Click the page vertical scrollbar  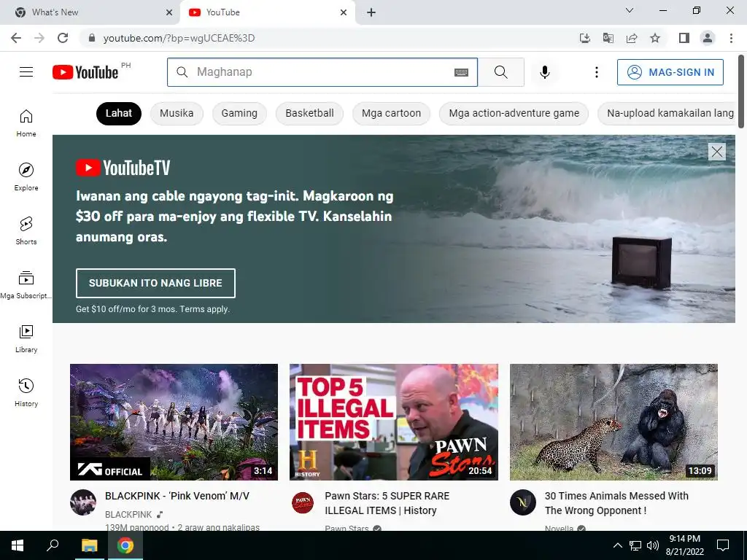tap(741, 91)
